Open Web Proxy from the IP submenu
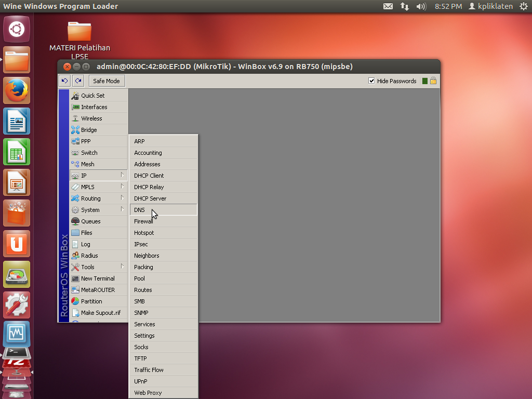Viewport: 532px width, 399px height. tap(163, 393)
